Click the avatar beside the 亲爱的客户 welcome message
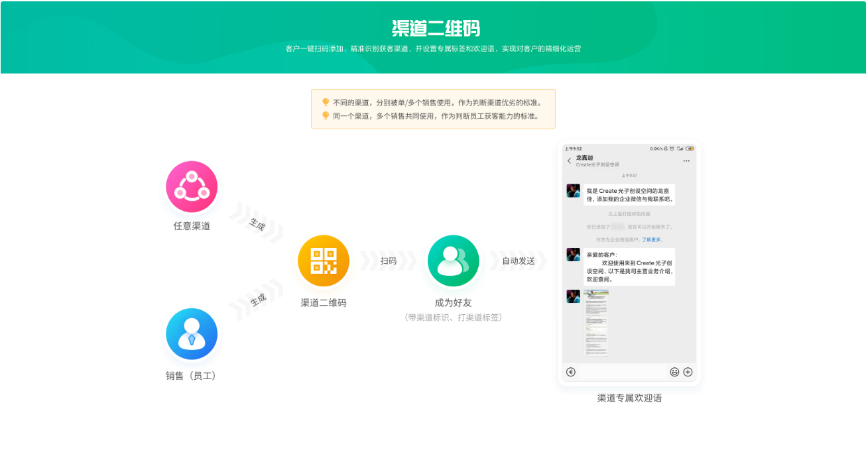 (x=574, y=255)
